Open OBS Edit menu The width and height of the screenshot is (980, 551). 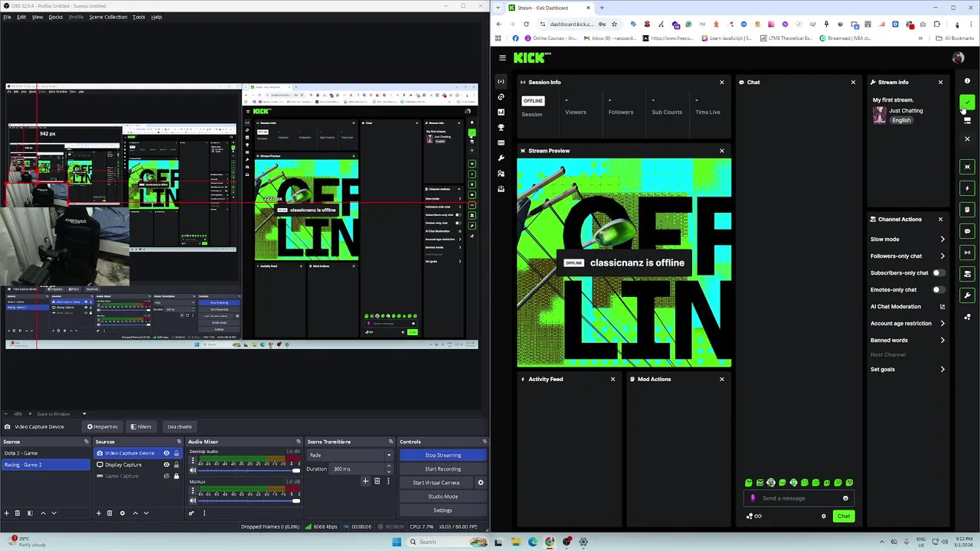[x=21, y=17]
